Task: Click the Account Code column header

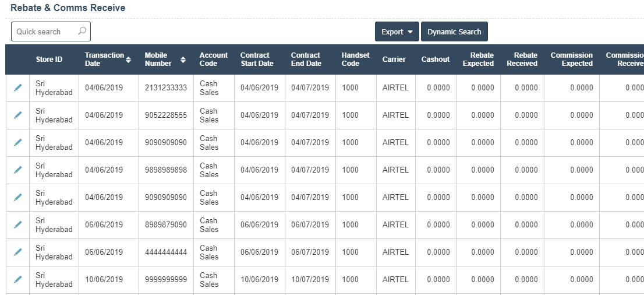Action: point(210,59)
